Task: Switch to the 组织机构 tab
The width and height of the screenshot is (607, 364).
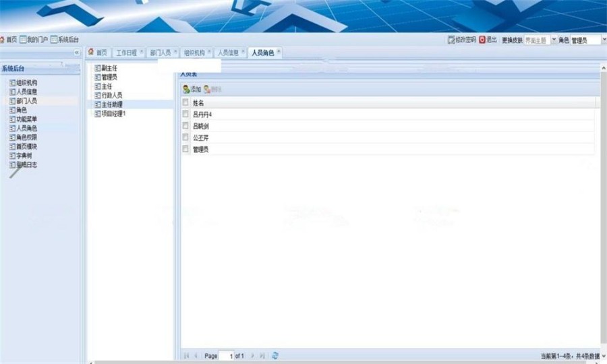Action: click(194, 53)
